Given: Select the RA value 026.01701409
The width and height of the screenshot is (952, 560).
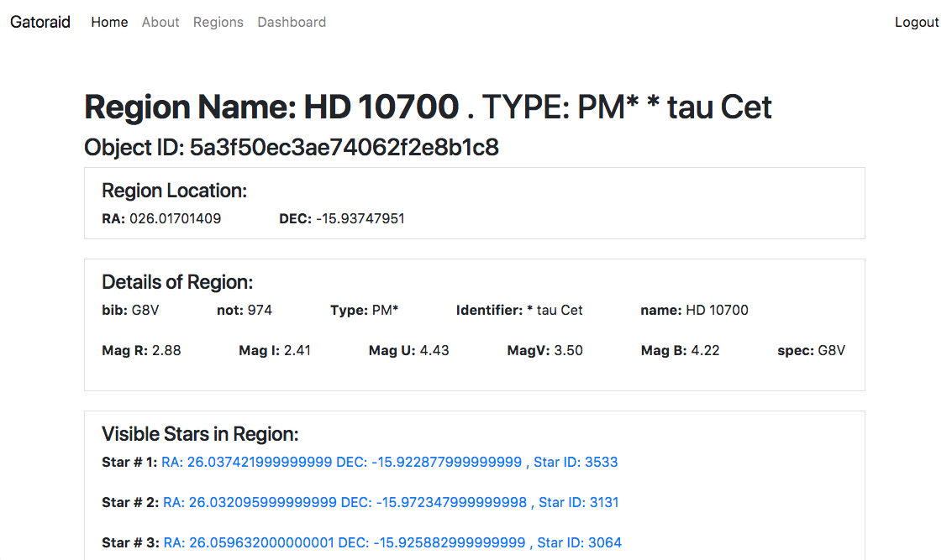Looking at the screenshot, I should (x=175, y=218).
